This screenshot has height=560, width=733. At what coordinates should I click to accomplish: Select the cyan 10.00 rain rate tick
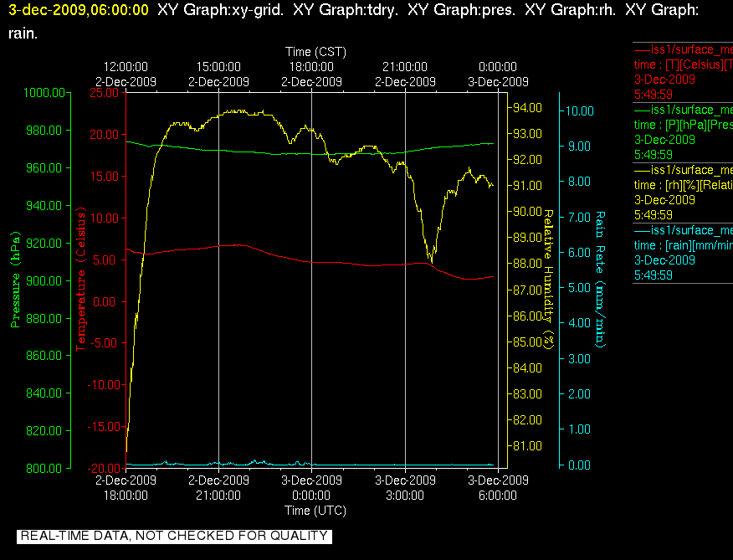coord(580,110)
